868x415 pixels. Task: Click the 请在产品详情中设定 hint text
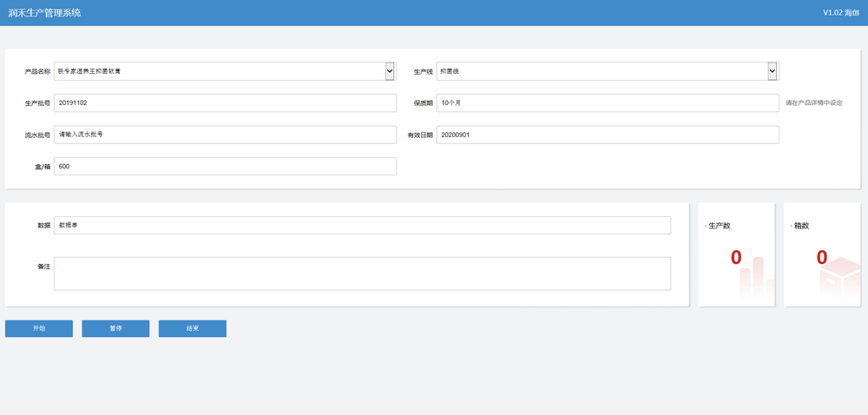coord(813,102)
